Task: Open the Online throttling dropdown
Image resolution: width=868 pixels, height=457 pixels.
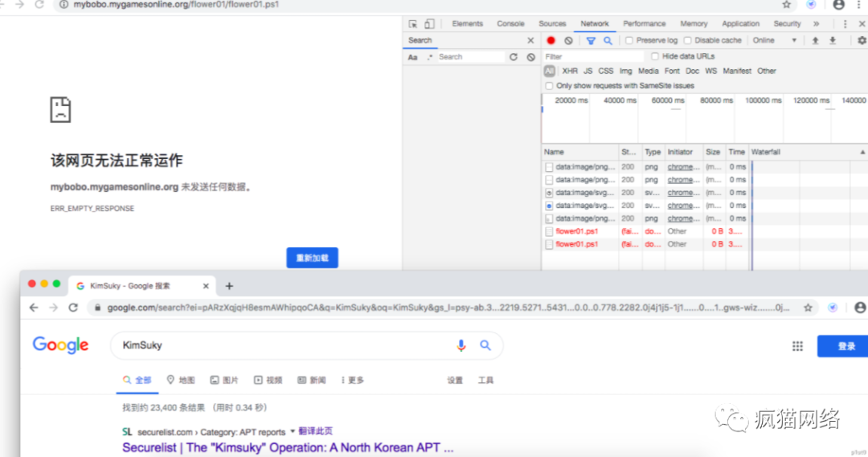Action: pos(775,40)
